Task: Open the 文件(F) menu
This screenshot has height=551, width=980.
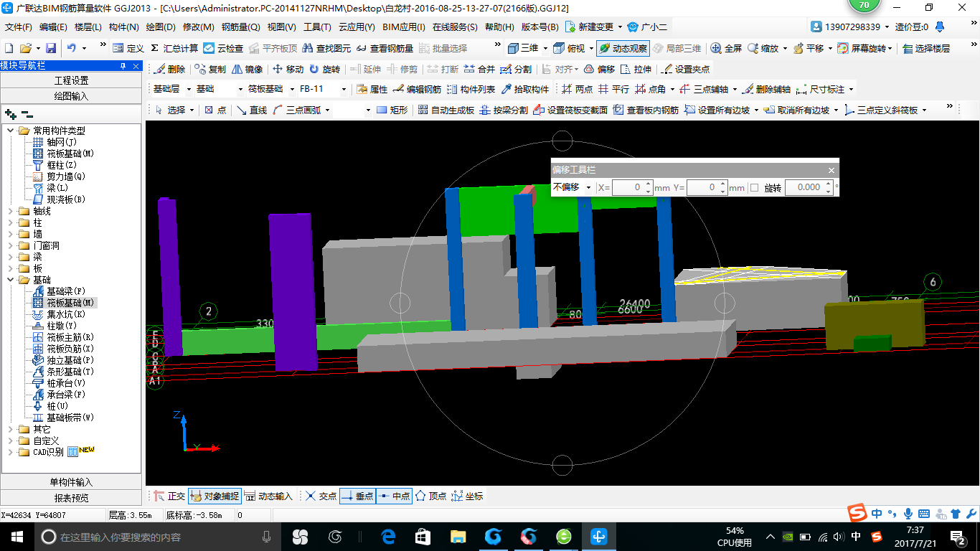Action: tap(19, 27)
